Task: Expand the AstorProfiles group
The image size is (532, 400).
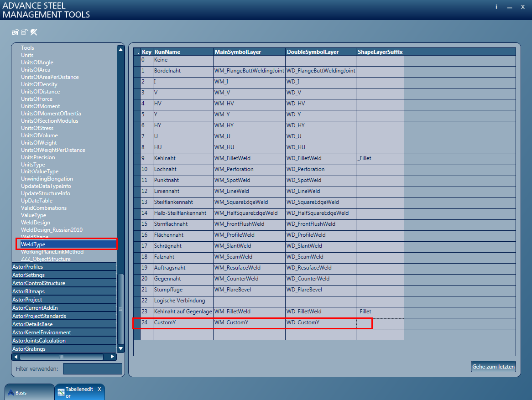Action: pos(64,267)
